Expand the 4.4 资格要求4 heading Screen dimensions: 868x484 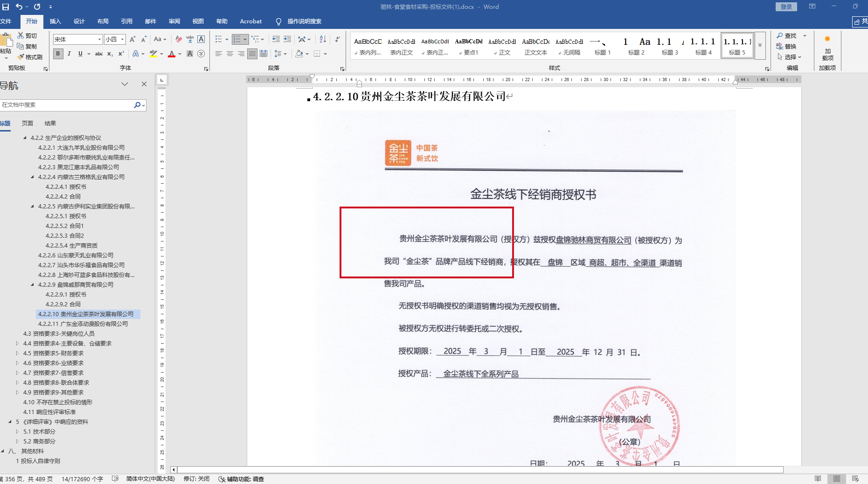[x=17, y=344]
